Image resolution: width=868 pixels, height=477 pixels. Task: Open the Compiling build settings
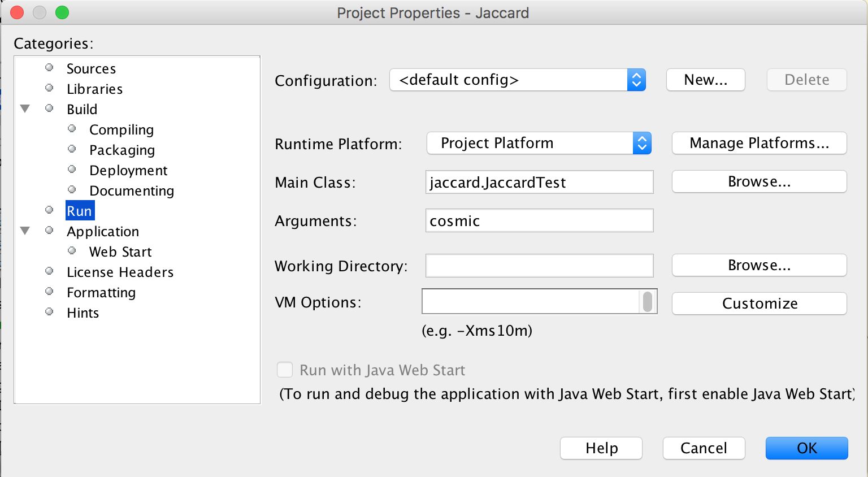click(121, 129)
